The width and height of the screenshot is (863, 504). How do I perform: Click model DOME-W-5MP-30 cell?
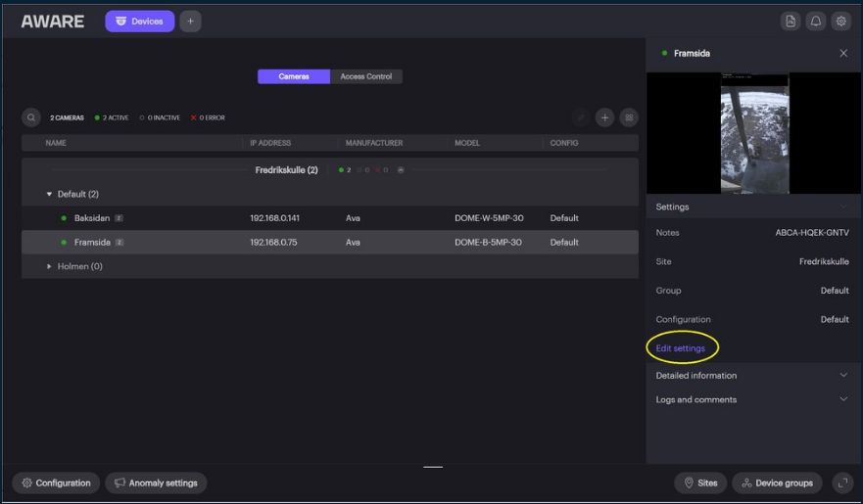[489, 218]
